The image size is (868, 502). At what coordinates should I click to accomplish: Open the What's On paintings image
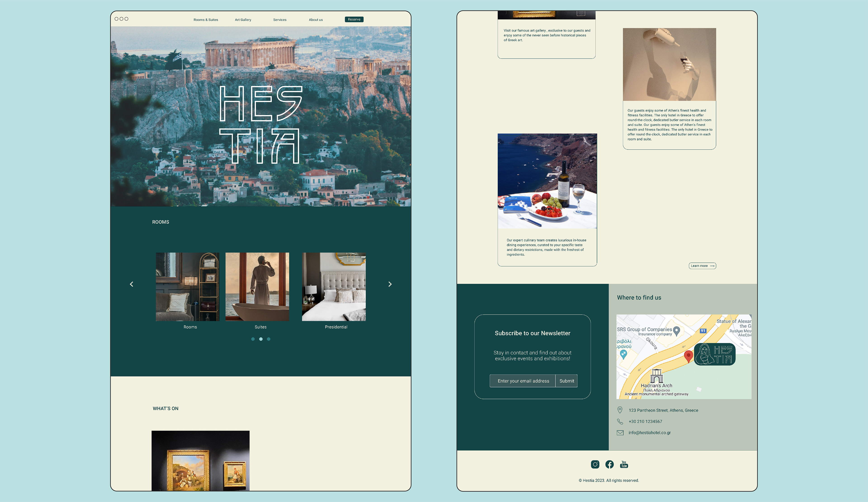point(200,461)
